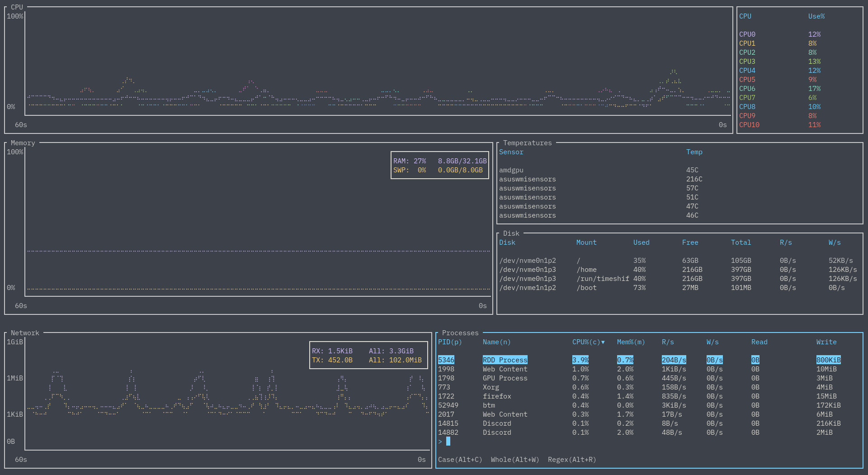Select Discord process with PID 14815
This screenshot has height=475, width=868.
point(649,423)
